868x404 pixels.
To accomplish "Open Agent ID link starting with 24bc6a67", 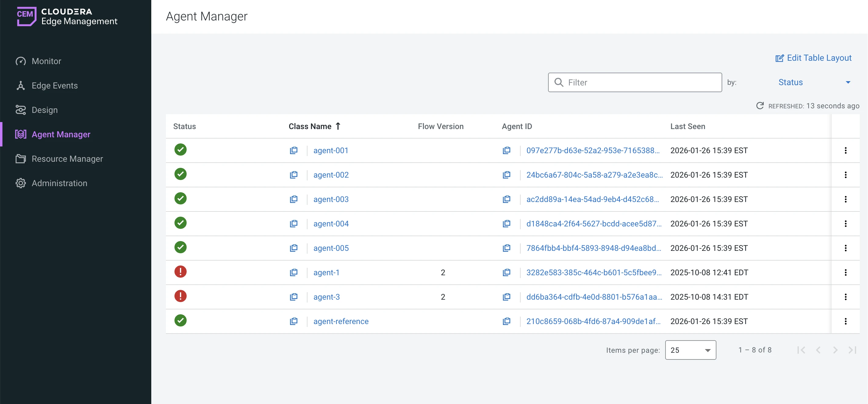I will coord(594,175).
